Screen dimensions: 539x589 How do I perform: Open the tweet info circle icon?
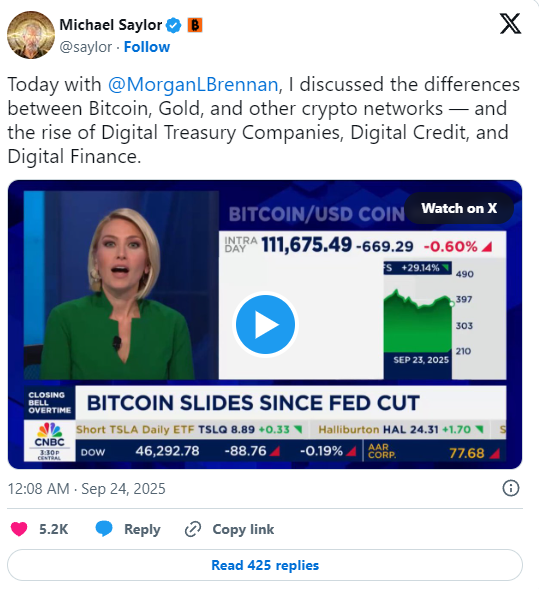tap(510, 488)
